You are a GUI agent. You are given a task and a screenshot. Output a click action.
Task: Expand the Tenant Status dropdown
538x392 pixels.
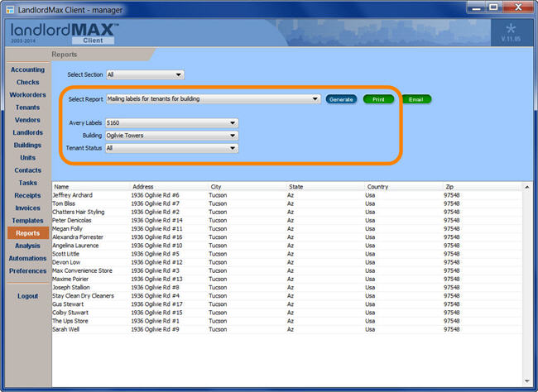pos(171,148)
